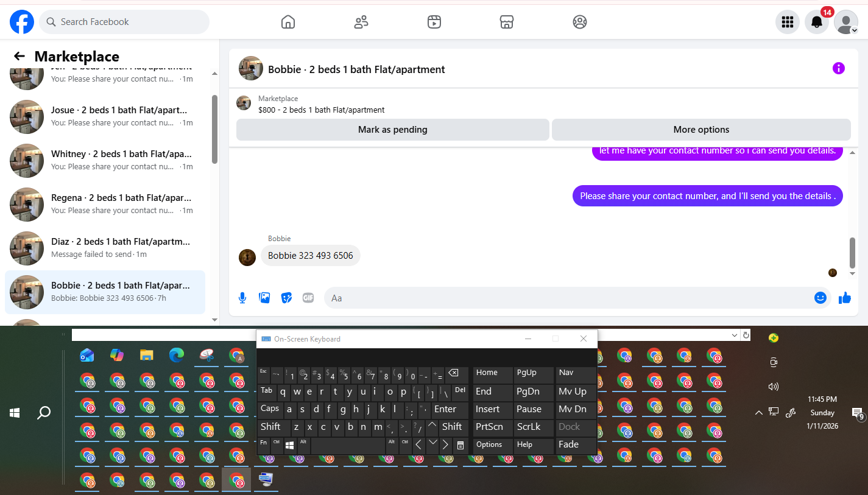868x495 pixels.
Task: Open the listing thumbnail beside $800 price
Action: pyautogui.click(x=244, y=103)
